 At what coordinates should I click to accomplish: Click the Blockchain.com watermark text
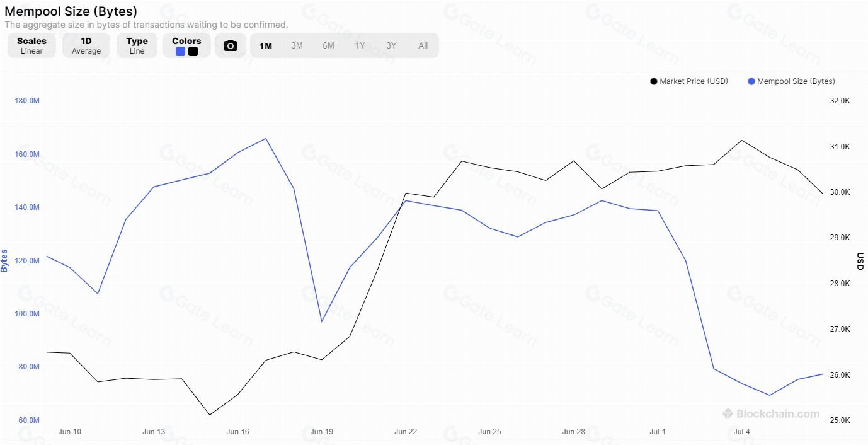778,414
